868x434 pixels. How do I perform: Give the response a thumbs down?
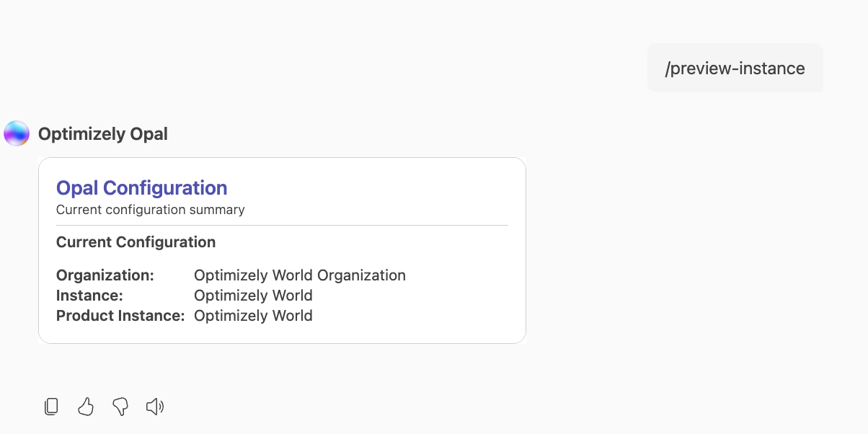[120, 406]
